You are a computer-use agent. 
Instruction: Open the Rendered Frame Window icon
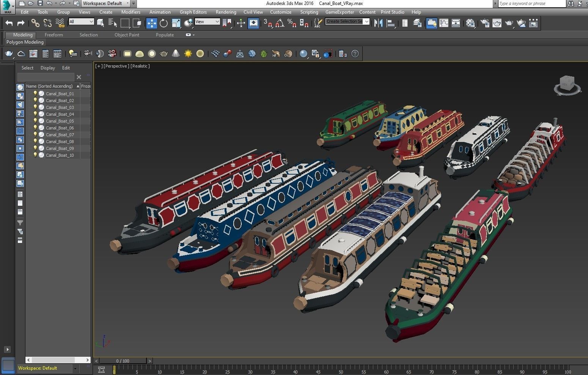pyautogui.click(x=497, y=23)
